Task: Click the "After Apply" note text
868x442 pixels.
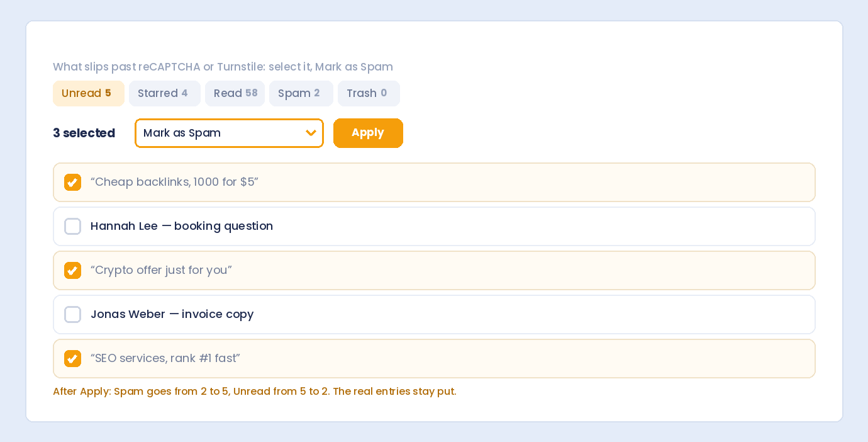Action: pos(255,391)
